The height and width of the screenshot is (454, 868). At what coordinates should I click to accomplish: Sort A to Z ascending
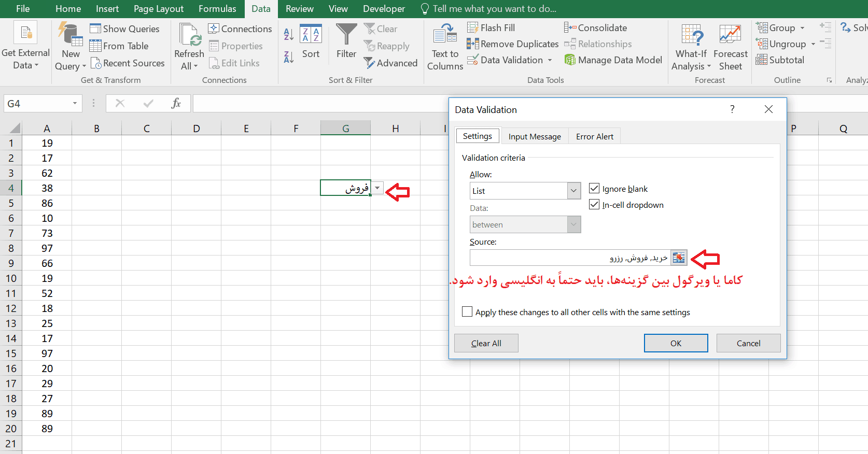289,35
